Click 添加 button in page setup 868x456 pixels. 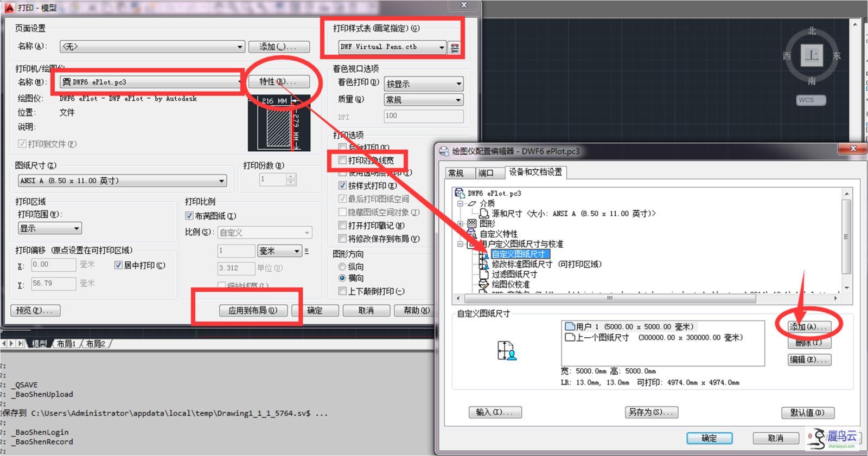pyautogui.click(x=279, y=47)
